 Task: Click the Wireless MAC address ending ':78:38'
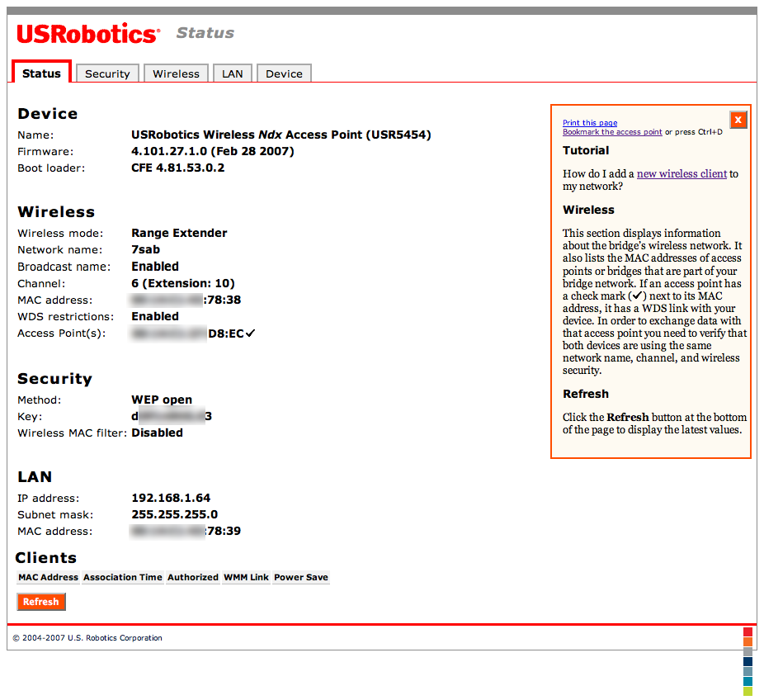click(x=186, y=300)
